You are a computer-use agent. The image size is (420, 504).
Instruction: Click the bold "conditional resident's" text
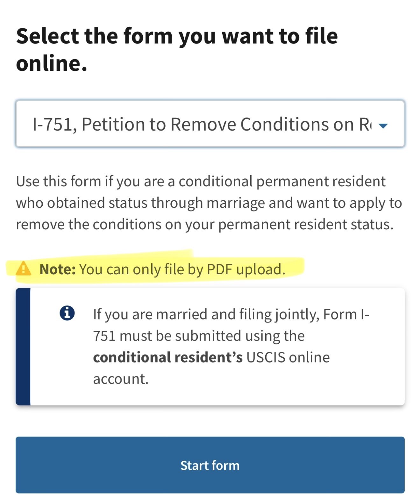[x=167, y=357]
